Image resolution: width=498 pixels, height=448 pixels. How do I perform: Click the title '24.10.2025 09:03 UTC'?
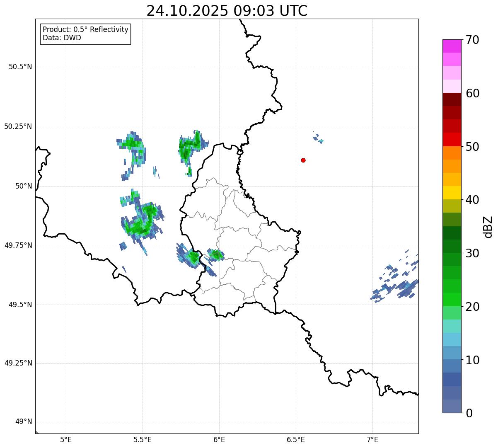(x=227, y=10)
